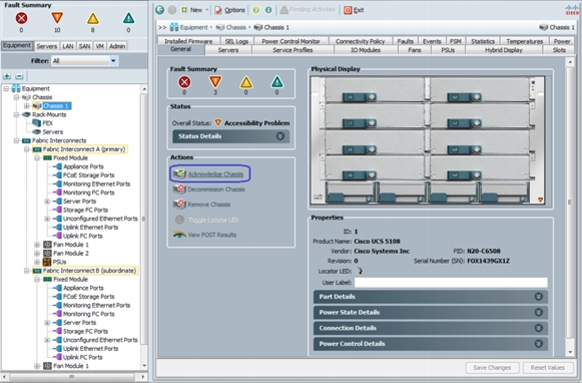This screenshot has width=582, height=383.
Task: Open the Options toolbar item
Action: tap(230, 10)
